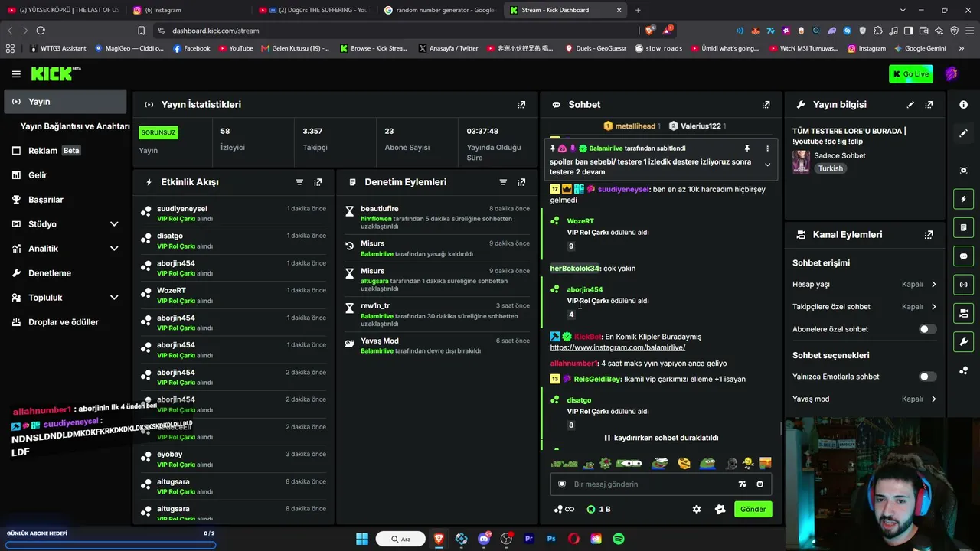Toggle the lightning activity panel icon in right rail
This screenshot has width=980, height=551.
point(963,199)
